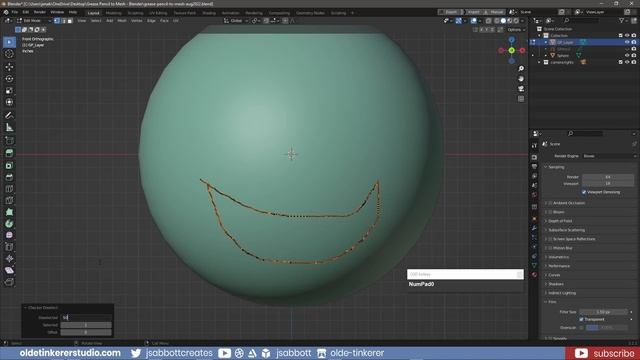Click the viewport zoom magnifier icon
Image resolution: width=640 pixels, height=360 pixels.
[x=521, y=69]
